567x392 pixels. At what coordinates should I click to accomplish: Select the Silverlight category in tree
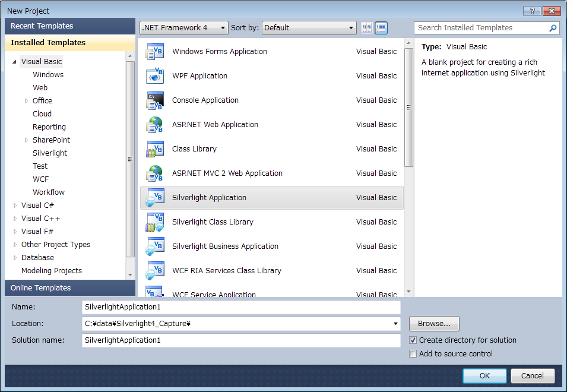pyautogui.click(x=50, y=153)
